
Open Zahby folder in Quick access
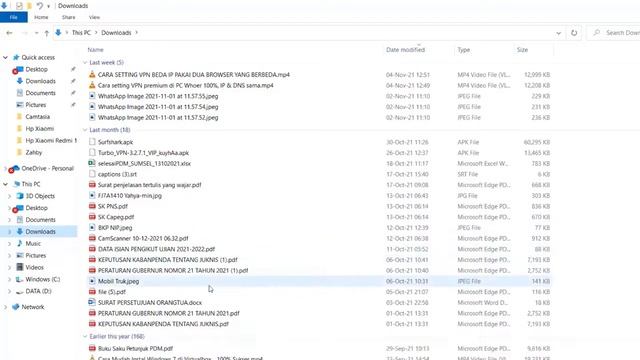(34, 152)
